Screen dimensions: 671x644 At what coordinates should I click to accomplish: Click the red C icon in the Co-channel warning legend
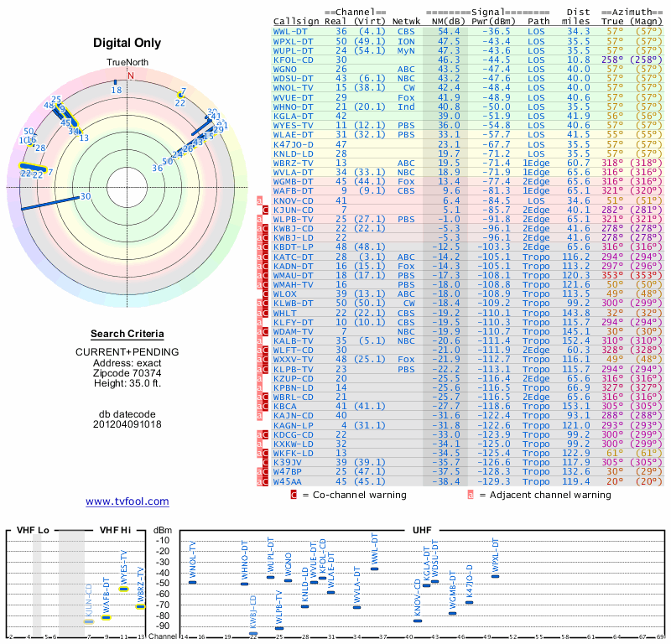click(294, 495)
